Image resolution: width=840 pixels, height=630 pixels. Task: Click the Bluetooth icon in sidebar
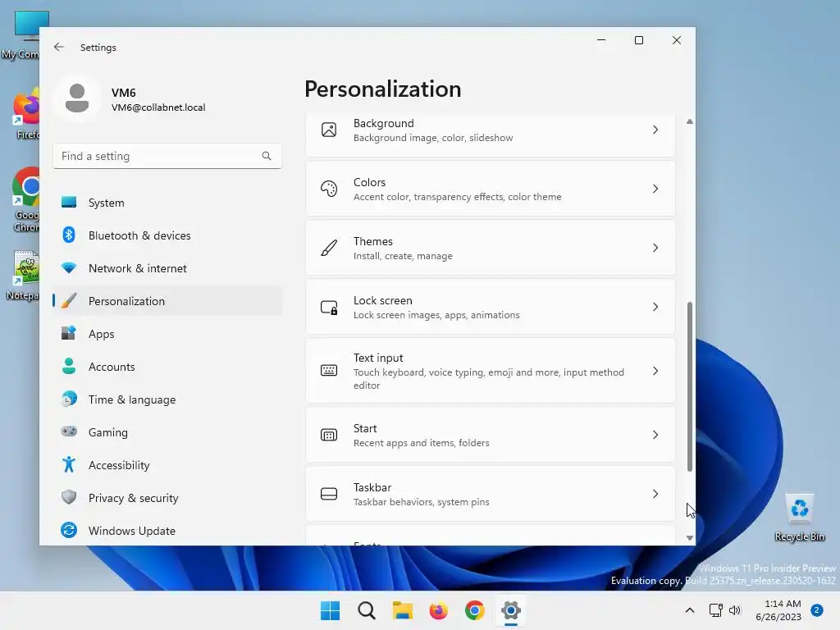pos(69,235)
